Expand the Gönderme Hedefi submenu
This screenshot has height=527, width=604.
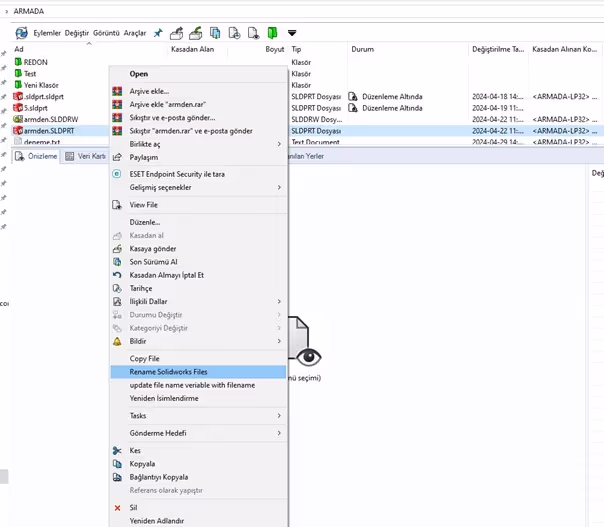coord(199,433)
